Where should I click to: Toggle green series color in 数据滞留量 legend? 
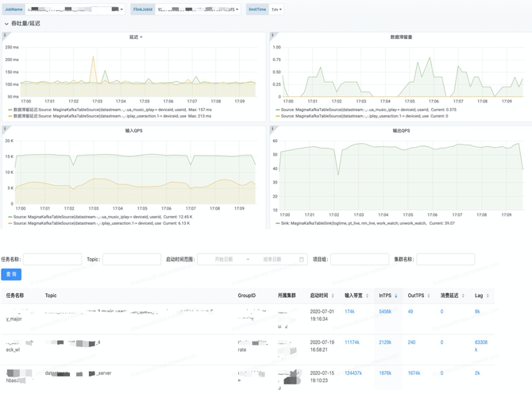click(x=278, y=110)
